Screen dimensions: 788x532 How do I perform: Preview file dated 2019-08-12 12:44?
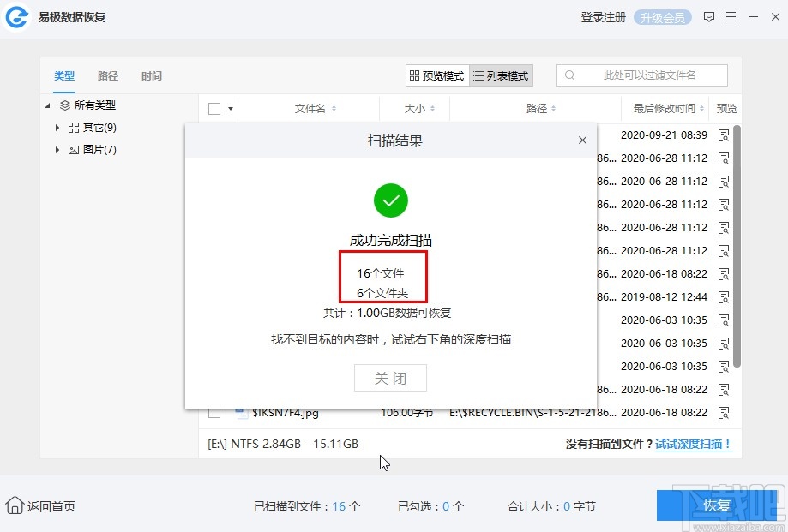[724, 297]
